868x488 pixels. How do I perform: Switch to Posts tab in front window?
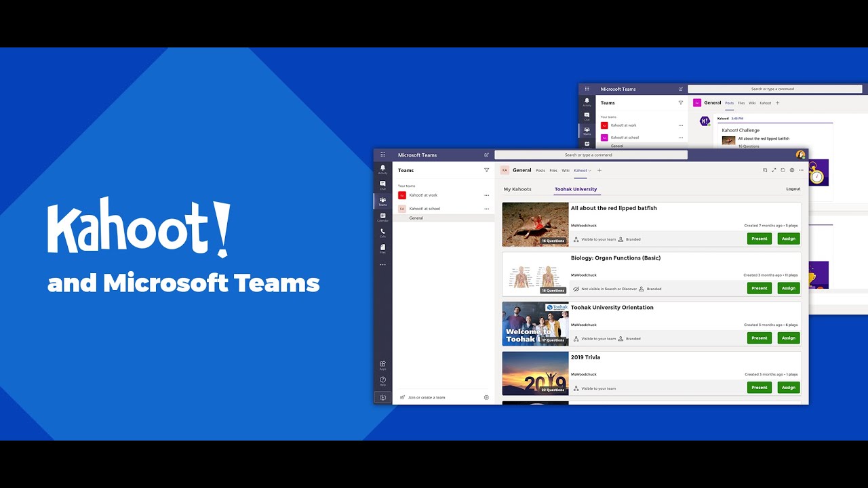point(540,170)
